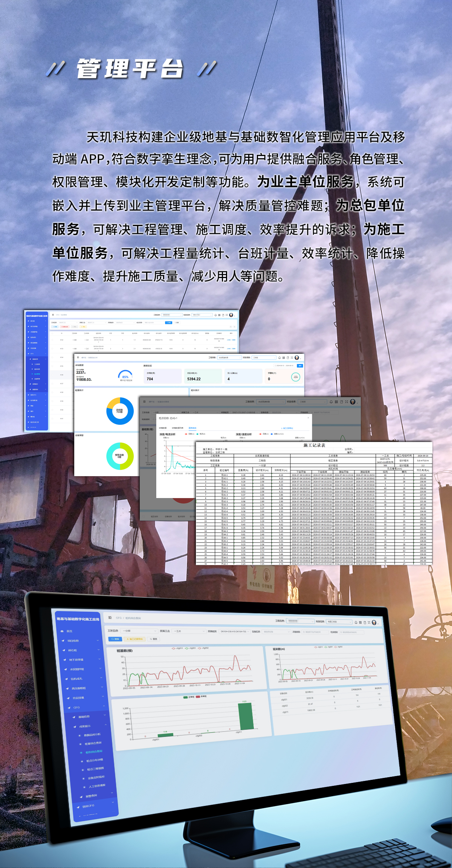
Task: Click the 首页 home icon in the monitor sidebar
Action: pyautogui.click(x=62, y=631)
